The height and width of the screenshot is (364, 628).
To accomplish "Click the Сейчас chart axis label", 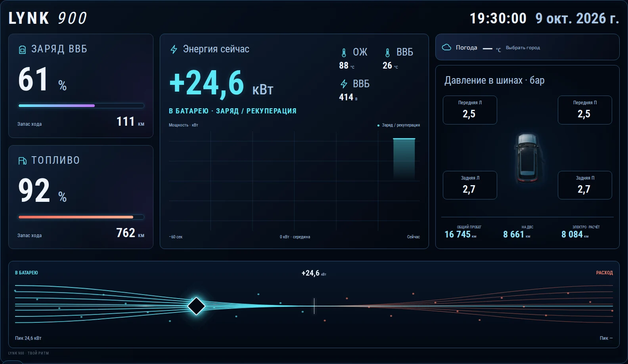I will 413,237.
